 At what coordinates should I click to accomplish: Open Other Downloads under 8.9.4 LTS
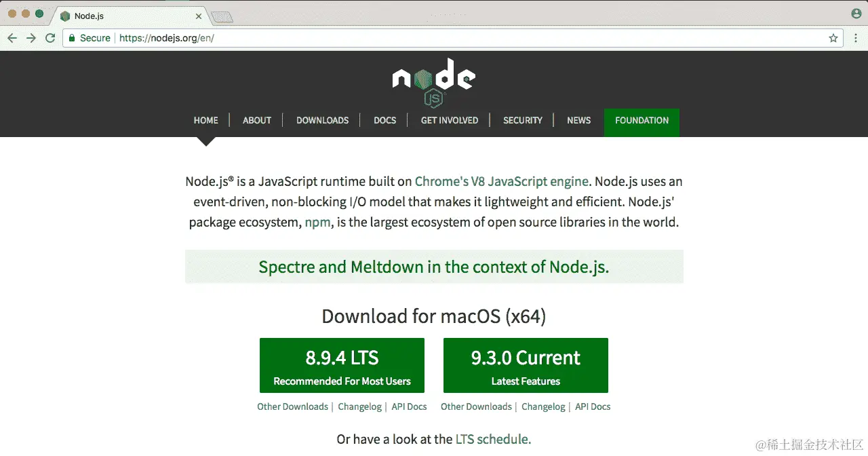(x=292, y=406)
